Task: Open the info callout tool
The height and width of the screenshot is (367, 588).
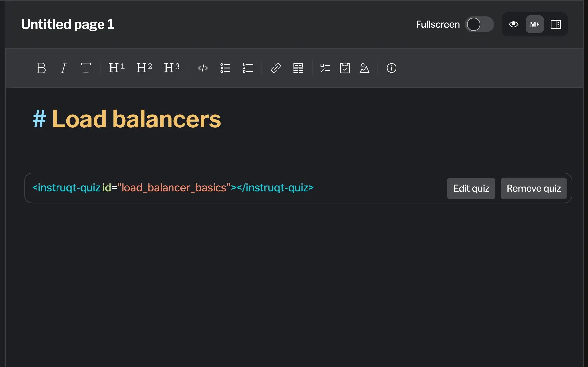Action: [x=391, y=68]
